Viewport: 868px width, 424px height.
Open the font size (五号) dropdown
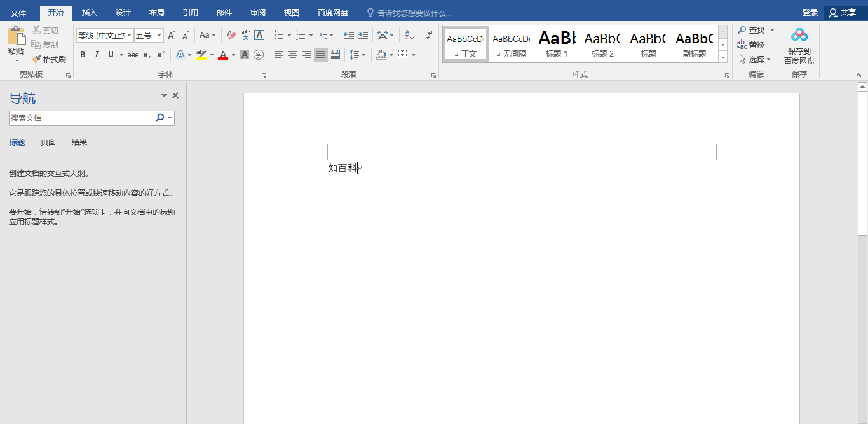pos(159,36)
